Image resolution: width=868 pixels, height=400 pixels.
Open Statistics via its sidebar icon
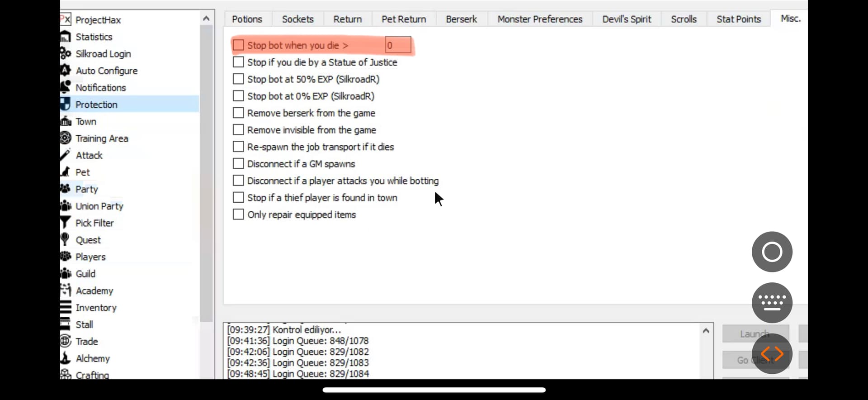[66, 37]
